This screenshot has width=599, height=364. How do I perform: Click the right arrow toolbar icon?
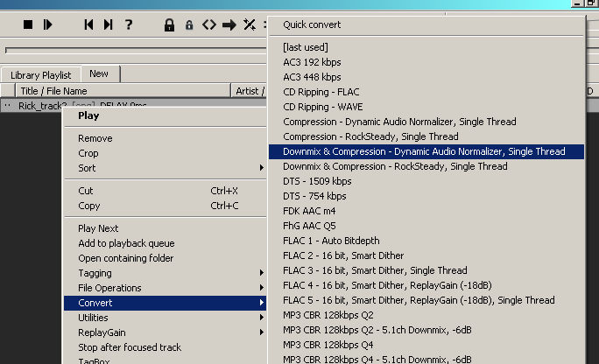coord(229,25)
